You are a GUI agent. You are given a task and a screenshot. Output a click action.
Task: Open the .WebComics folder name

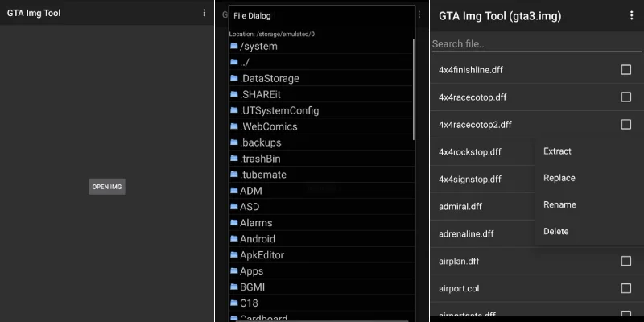pyautogui.click(x=269, y=126)
